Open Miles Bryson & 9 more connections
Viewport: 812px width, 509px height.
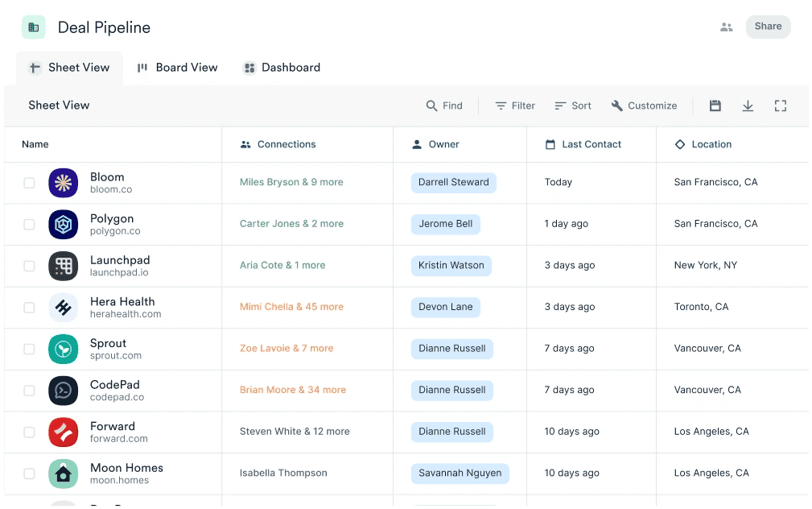(291, 183)
